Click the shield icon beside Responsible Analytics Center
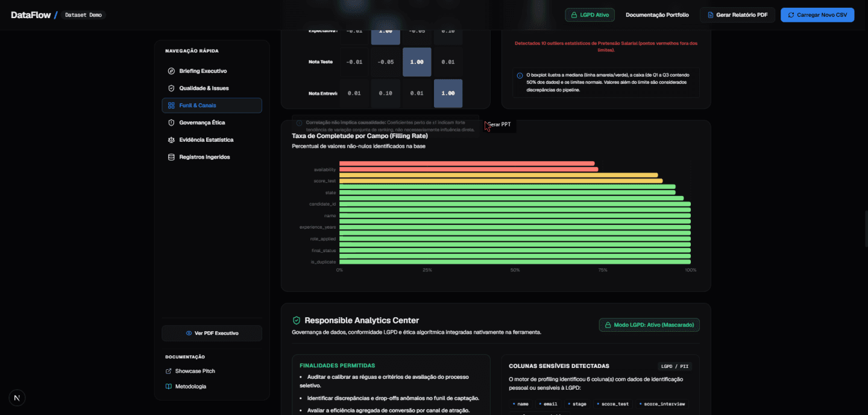The height and width of the screenshot is (415, 868). 297,320
